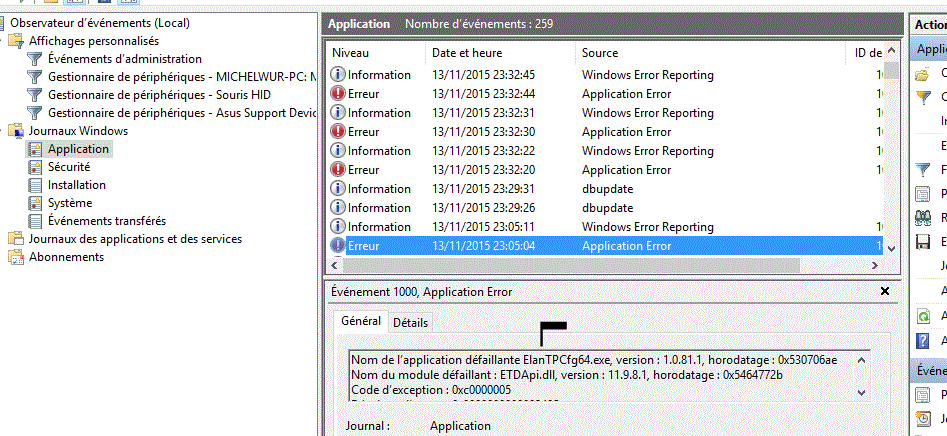
Task: Click the plain filter funnel icon in Actions pane
Action: (923, 170)
